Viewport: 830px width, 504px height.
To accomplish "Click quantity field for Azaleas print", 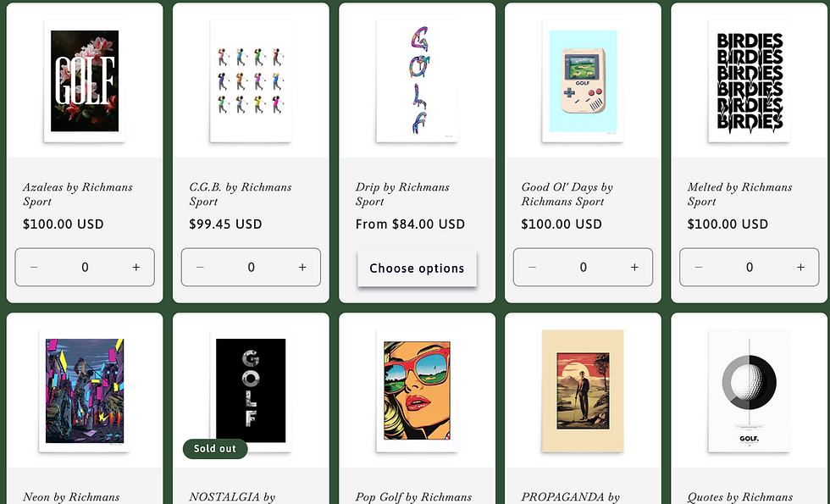I will coord(85,268).
